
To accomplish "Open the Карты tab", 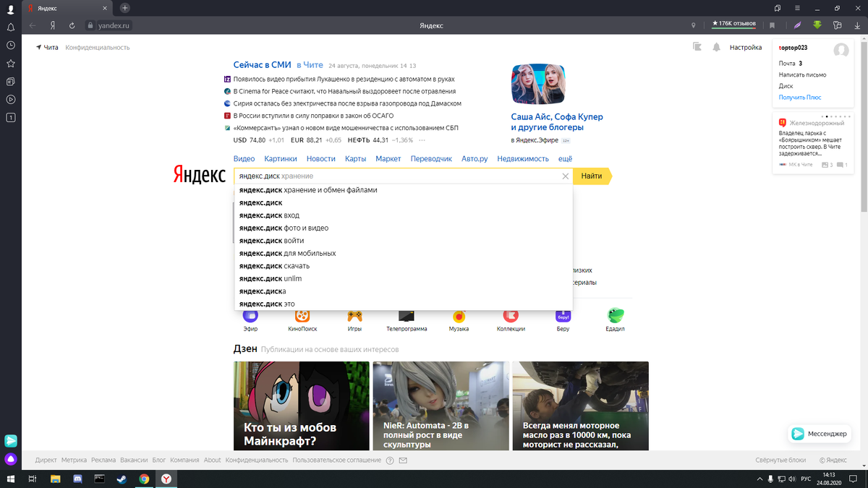I will point(355,158).
